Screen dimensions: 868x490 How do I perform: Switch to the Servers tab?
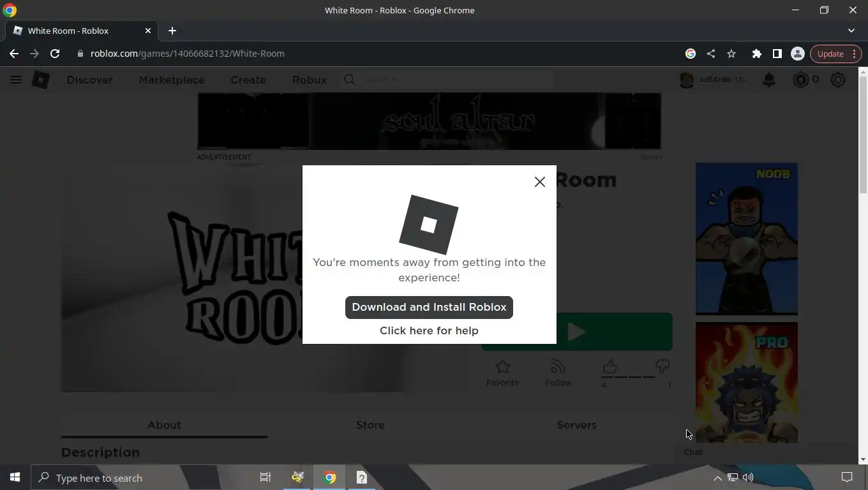(x=576, y=425)
